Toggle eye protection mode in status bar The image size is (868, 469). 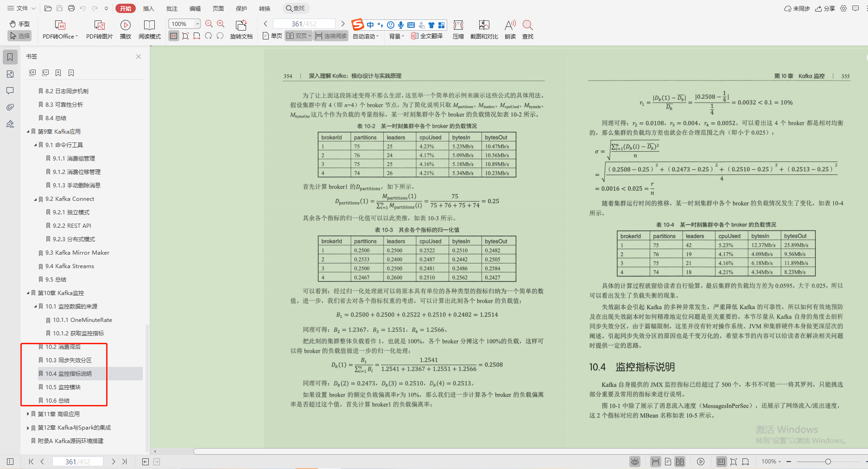(x=635, y=462)
